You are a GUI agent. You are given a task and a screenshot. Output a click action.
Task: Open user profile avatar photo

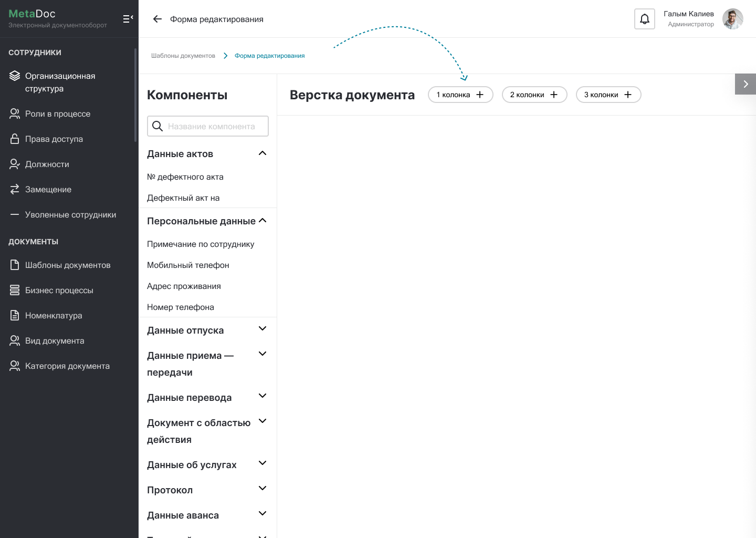tap(732, 19)
